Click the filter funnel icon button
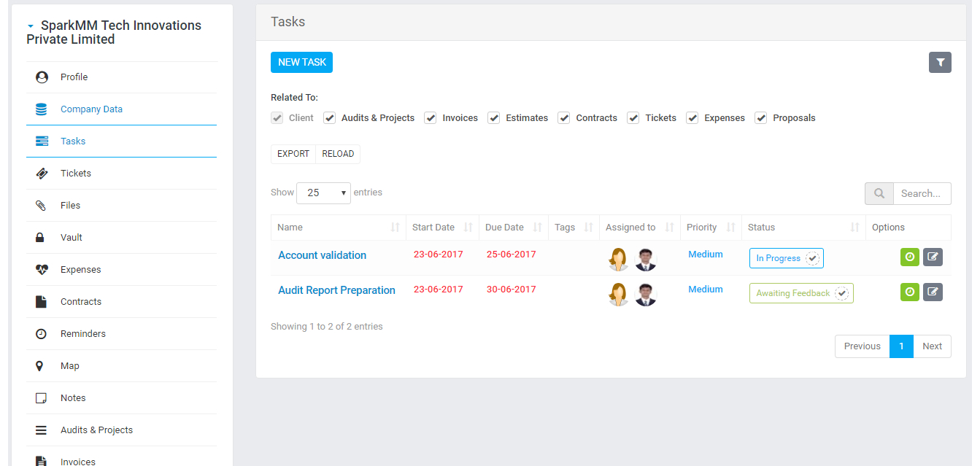 [x=940, y=63]
